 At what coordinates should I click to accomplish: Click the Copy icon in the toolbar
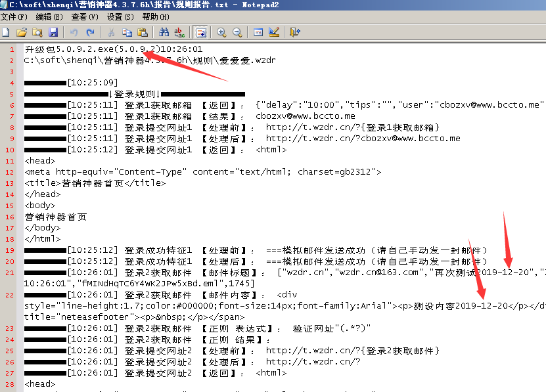pos(127,32)
